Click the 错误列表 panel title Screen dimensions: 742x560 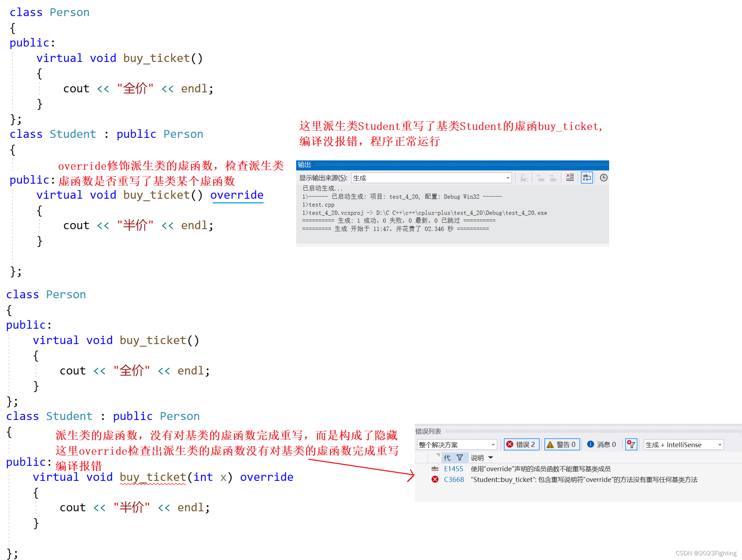[428, 431]
